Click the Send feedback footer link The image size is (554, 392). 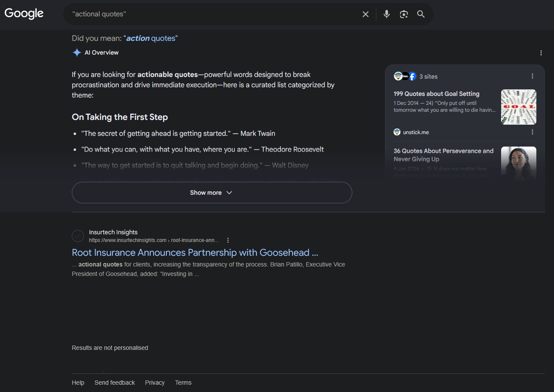click(115, 383)
